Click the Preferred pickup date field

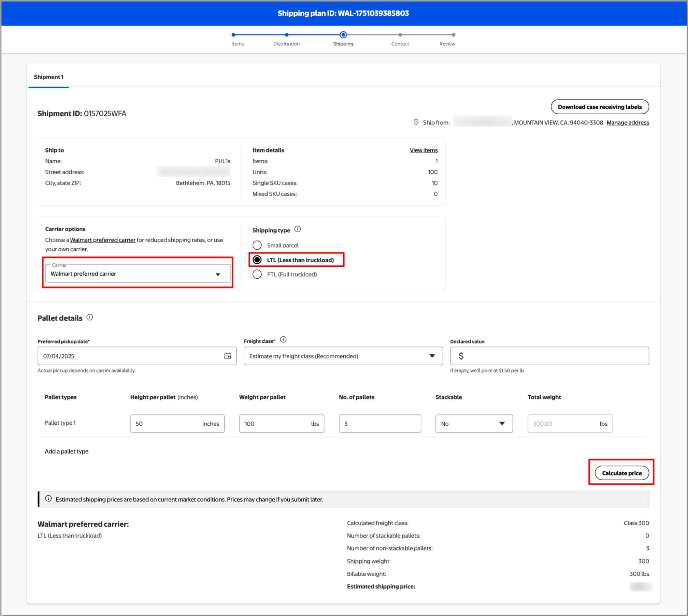137,356
